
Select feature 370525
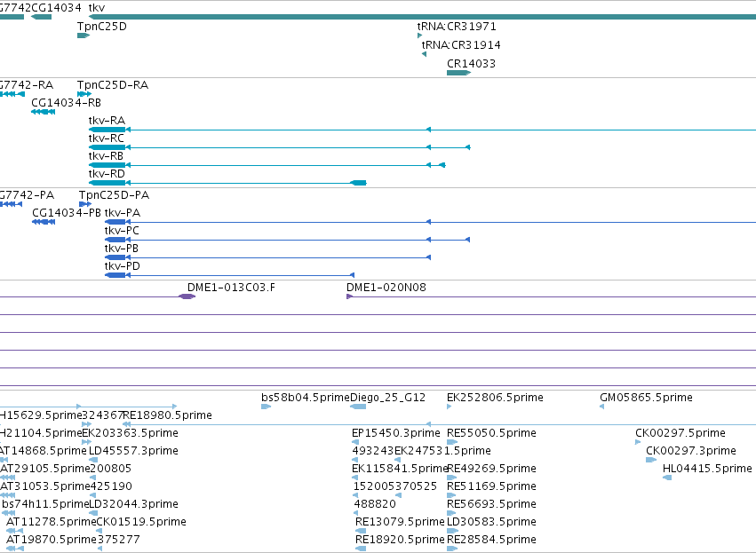(416, 486)
